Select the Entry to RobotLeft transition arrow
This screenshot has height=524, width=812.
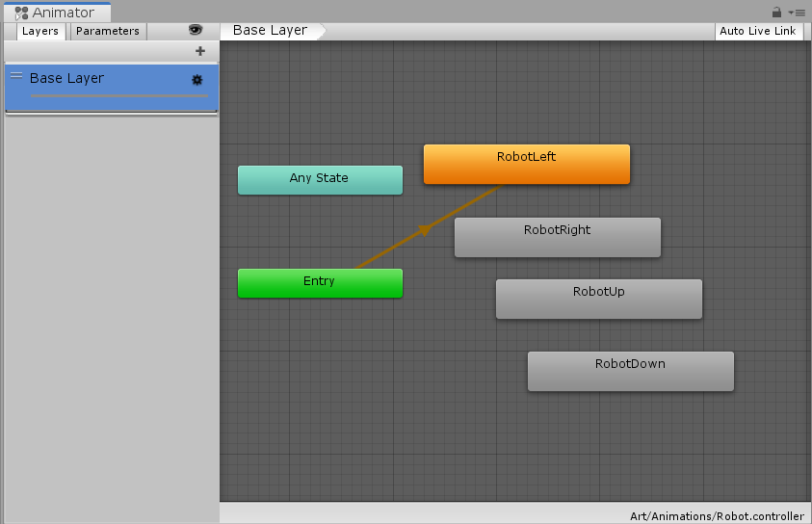(424, 229)
